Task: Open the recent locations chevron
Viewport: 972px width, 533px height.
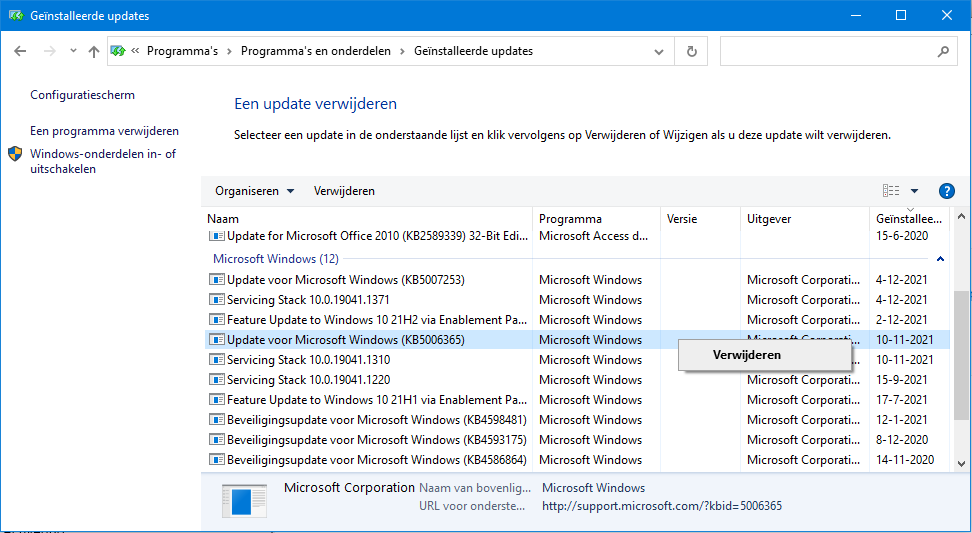Action: click(73, 51)
